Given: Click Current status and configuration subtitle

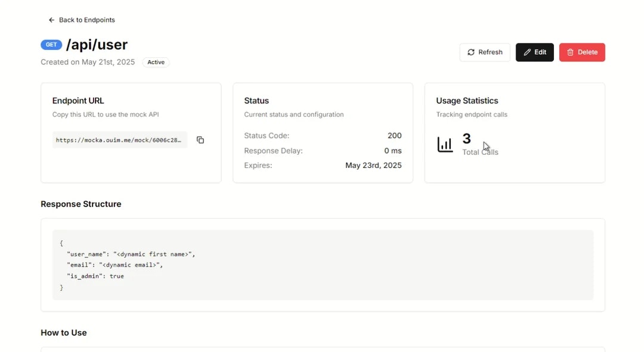Looking at the screenshot, I should (293, 114).
